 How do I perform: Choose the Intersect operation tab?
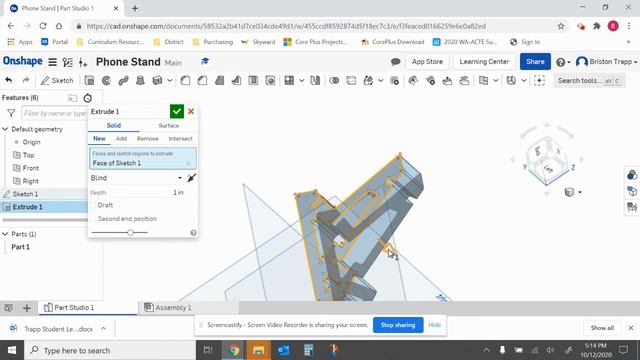tap(180, 139)
